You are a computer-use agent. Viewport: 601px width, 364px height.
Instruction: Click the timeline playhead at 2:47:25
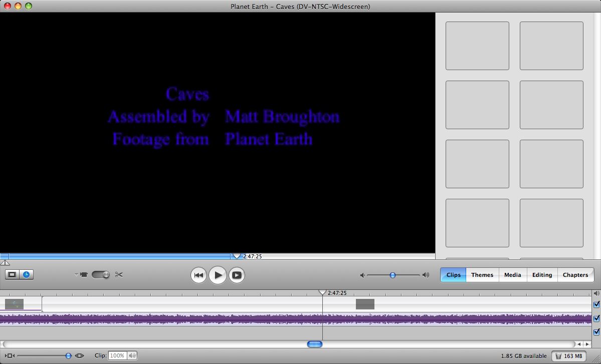point(322,292)
